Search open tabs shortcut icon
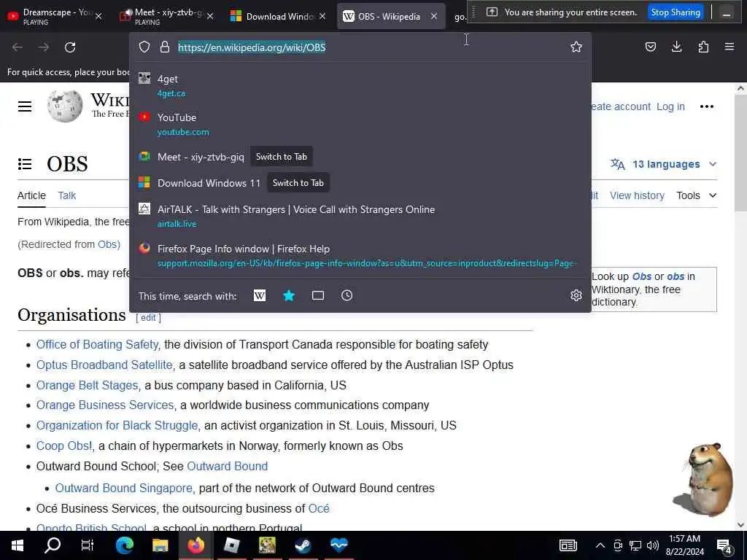The image size is (747, 560). coord(318,296)
